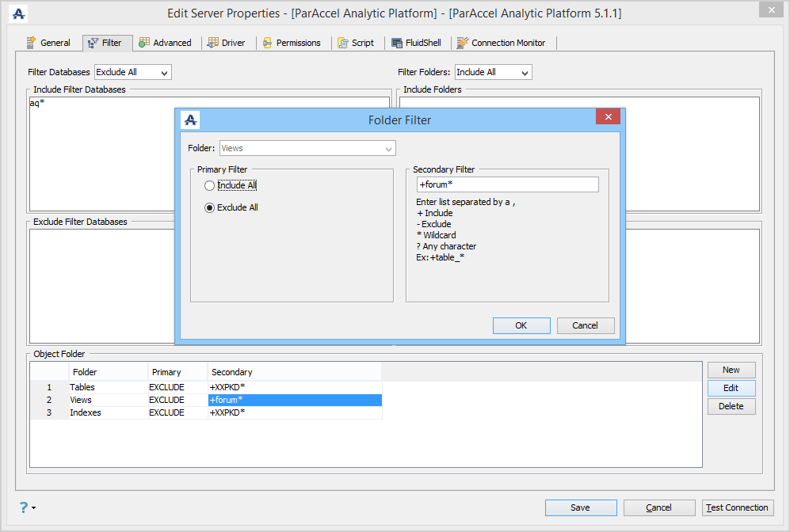790x532 pixels.
Task: Select the Indexes row folder cell
Action: [x=109, y=412]
